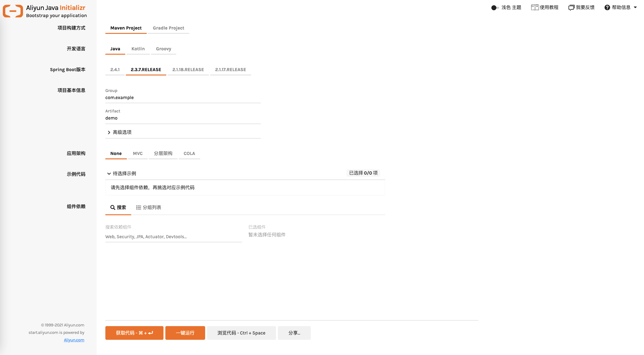Click the group list icon
The width and height of the screenshot is (644, 355).
pos(139,207)
